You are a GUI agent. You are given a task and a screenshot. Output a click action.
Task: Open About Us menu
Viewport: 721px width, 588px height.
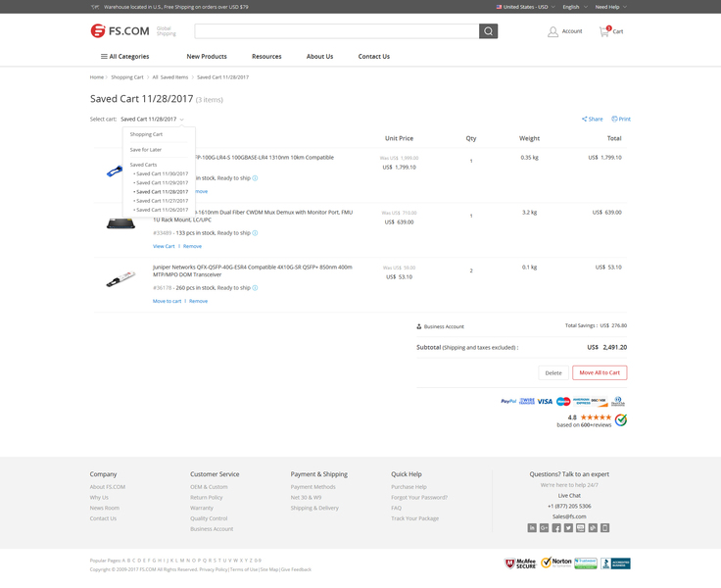(x=320, y=57)
